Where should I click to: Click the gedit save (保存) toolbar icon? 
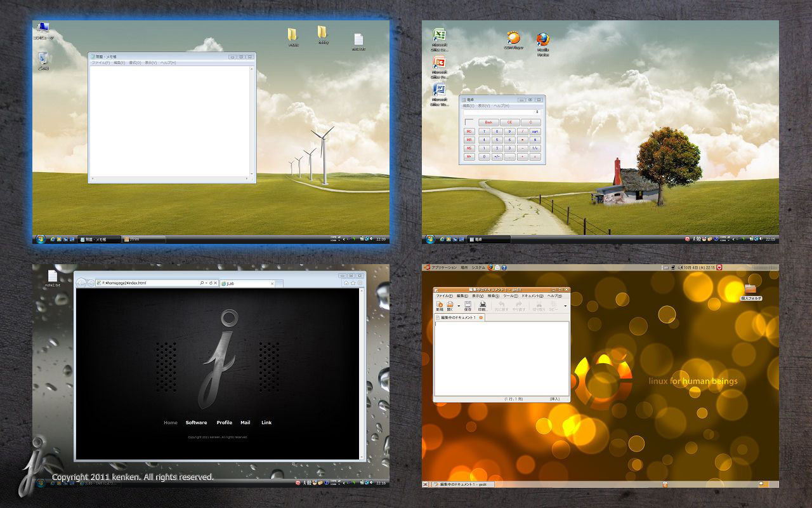pyautogui.click(x=468, y=305)
